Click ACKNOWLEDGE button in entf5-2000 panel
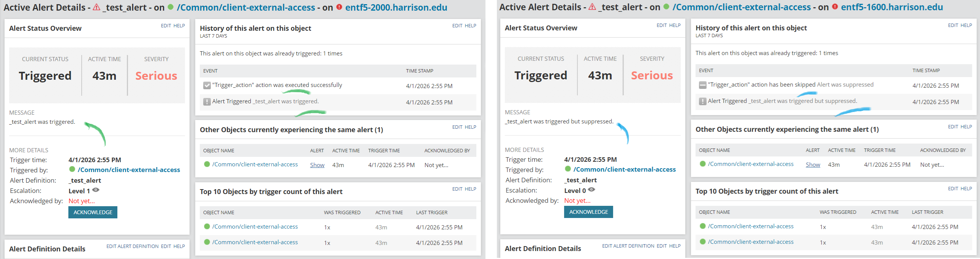This screenshot has height=259, width=980. 93,212
